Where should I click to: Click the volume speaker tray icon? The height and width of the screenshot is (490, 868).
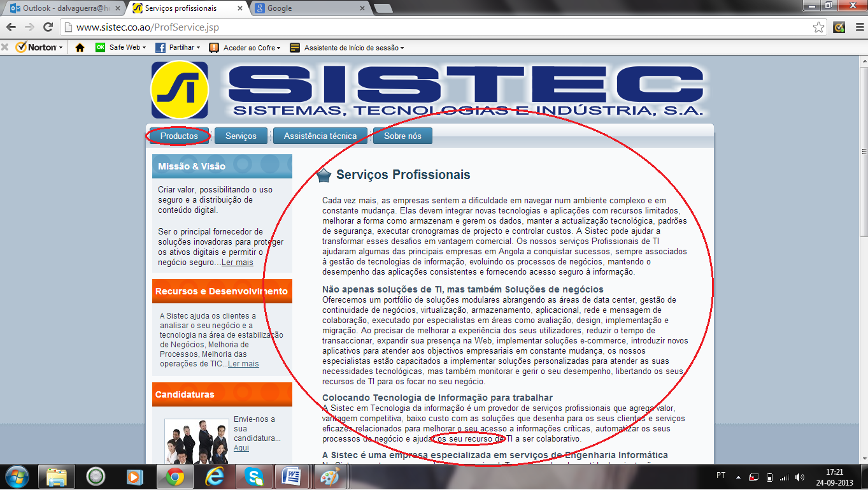[799, 477]
